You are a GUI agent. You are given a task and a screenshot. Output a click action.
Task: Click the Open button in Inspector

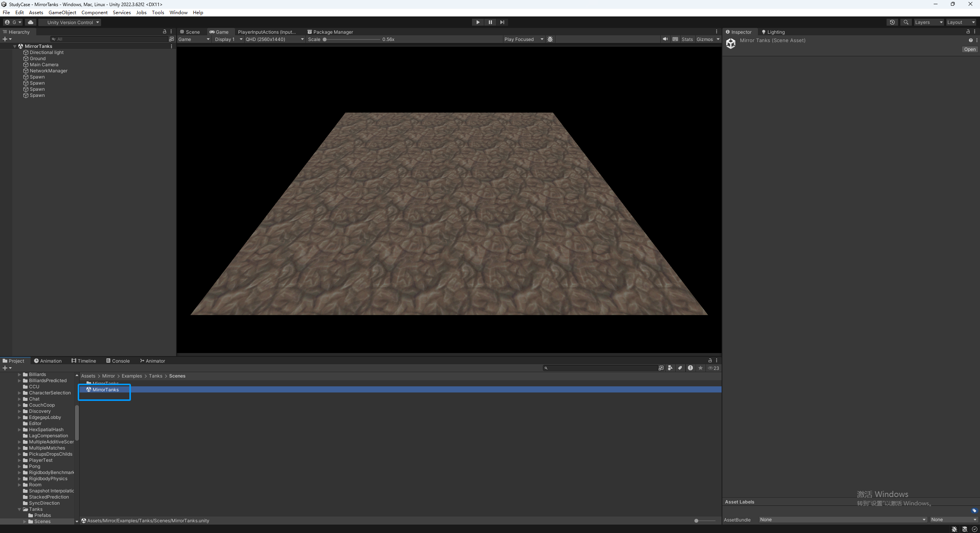click(969, 49)
